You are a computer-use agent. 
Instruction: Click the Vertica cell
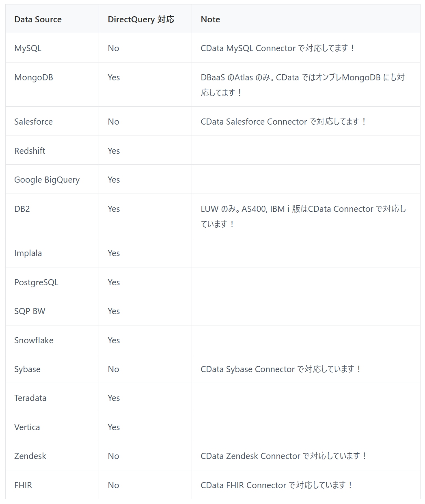point(27,427)
